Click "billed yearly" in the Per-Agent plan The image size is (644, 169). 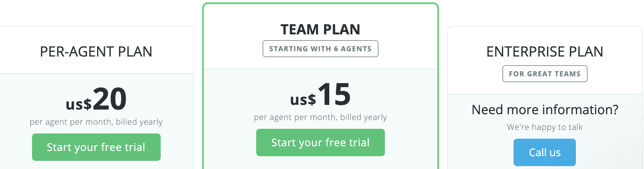click(x=139, y=122)
